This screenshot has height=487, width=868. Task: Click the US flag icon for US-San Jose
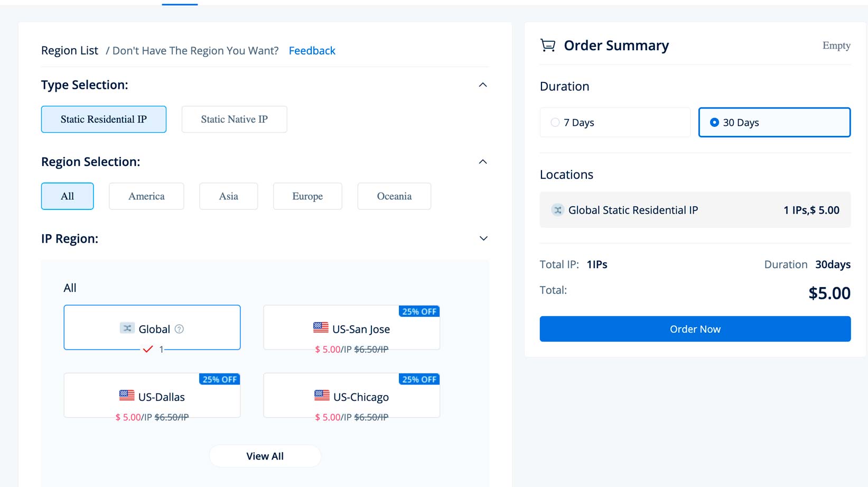321,328
